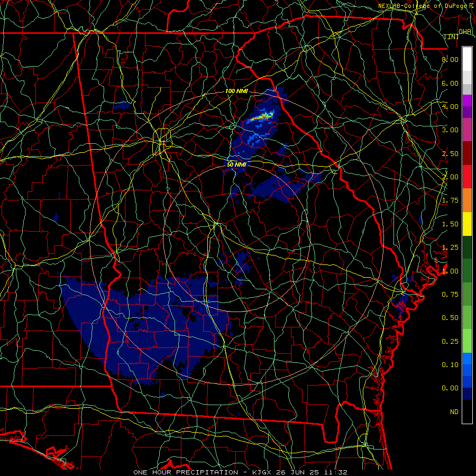Click the 0.00 legend value
The height and width of the screenshot is (476, 476).
tap(450, 388)
